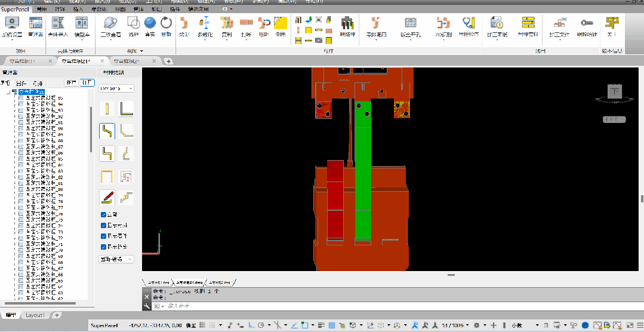Open the 系统设置 monitor-gear icon in ribbon

[12, 23]
